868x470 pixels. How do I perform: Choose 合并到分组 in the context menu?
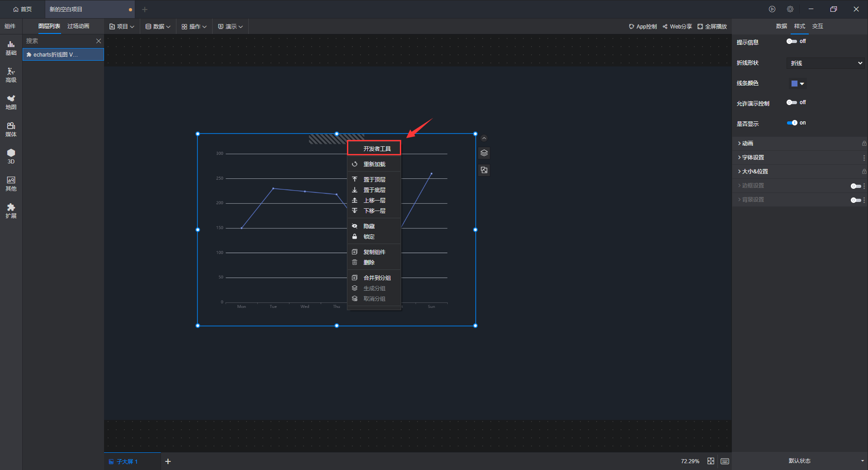tap(374, 278)
